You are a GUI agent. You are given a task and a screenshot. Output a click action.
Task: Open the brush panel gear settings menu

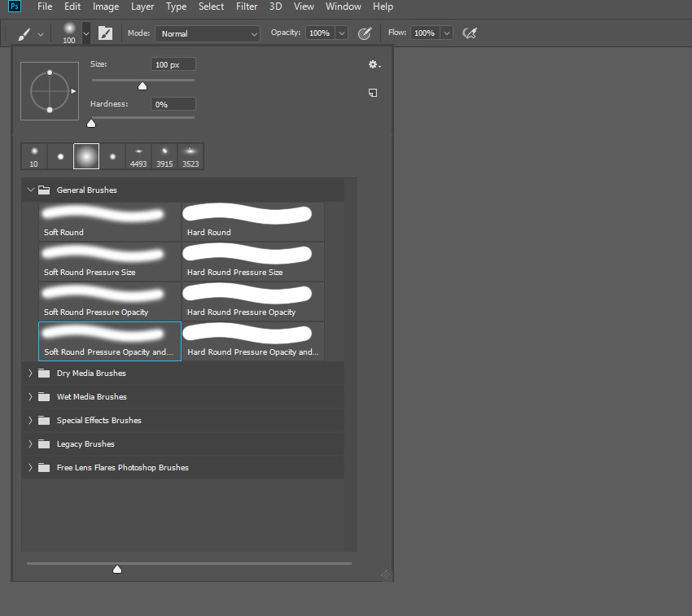[x=374, y=65]
